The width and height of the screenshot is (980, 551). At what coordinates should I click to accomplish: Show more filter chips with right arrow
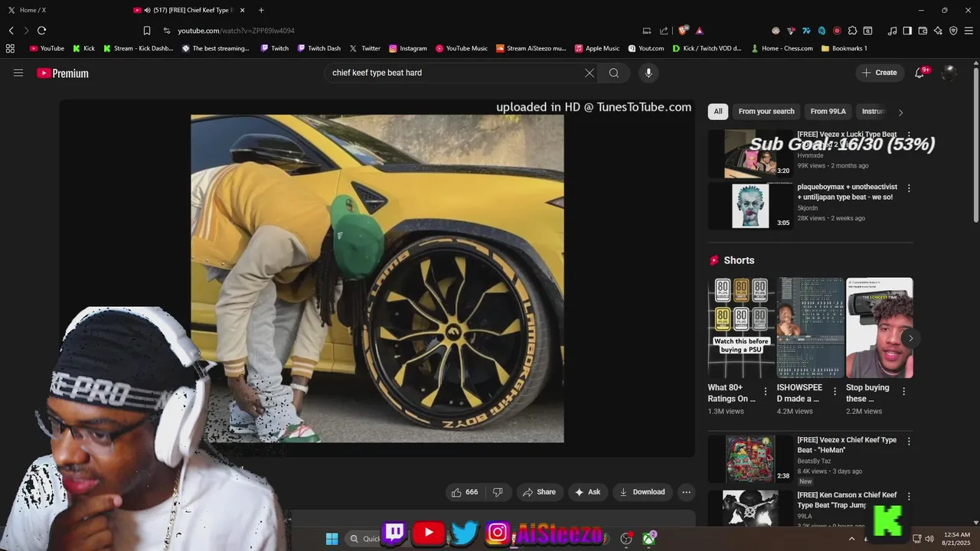pyautogui.click(x=900, y=112)
